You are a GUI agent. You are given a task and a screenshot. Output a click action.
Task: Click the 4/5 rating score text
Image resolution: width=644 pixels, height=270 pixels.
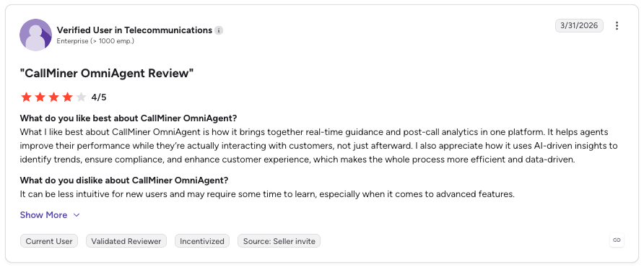(99, 97)
